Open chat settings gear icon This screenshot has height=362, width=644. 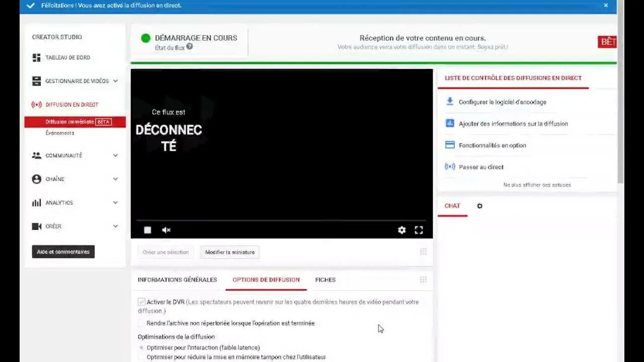479,206
